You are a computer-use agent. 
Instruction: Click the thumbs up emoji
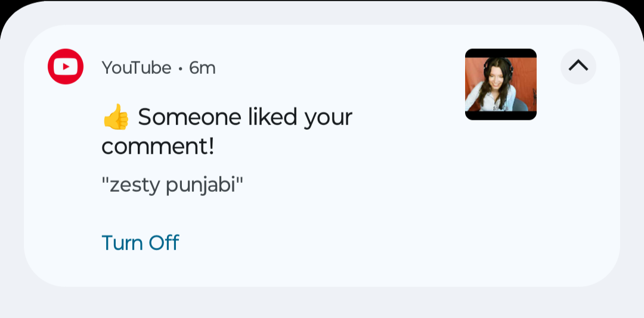tap(116, 117)
